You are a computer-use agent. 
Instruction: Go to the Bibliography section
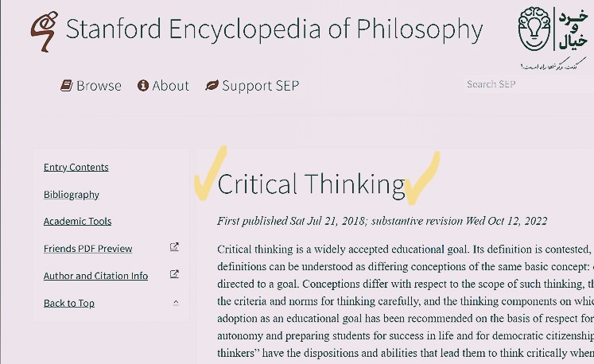point(72,194)
